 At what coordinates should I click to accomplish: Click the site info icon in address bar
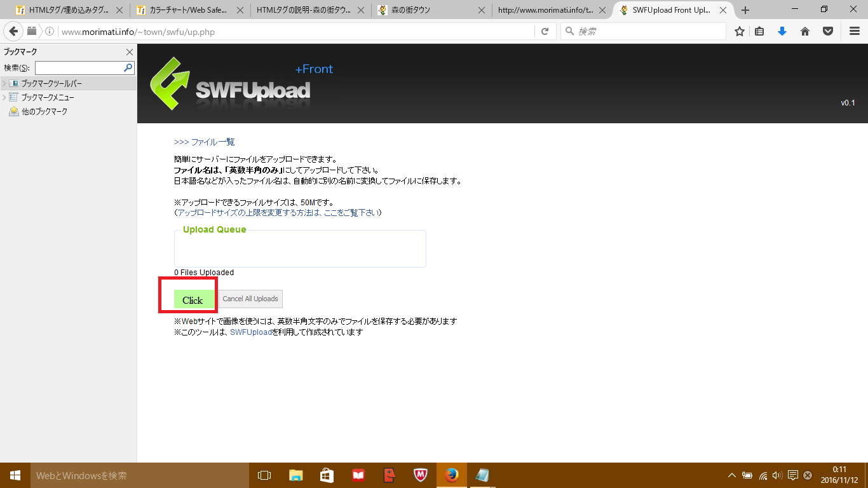click(x=50, y=32)
